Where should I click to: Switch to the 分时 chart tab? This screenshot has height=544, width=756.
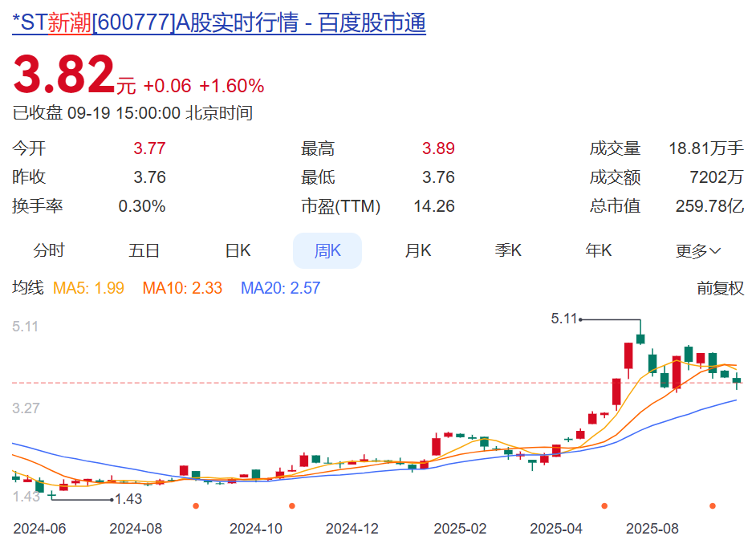[48, 250]
